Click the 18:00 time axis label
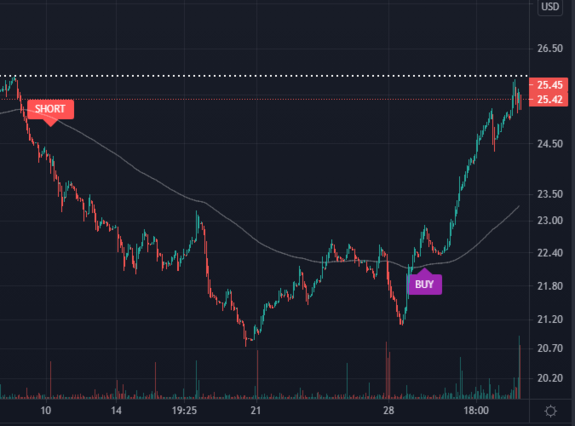 point(476,410)
